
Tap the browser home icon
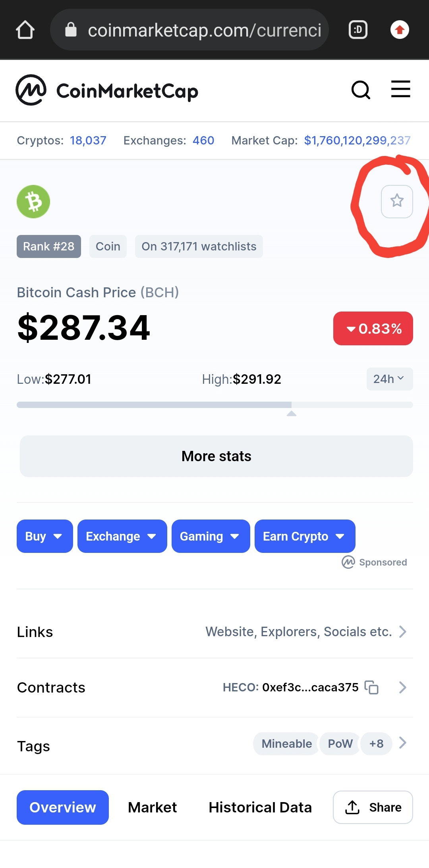(25, 30)
